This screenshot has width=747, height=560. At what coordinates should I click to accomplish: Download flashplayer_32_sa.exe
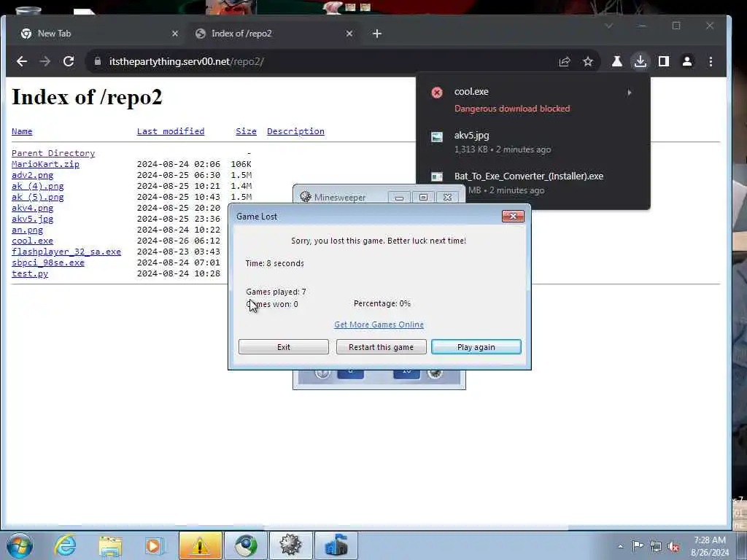click(66, 252)
